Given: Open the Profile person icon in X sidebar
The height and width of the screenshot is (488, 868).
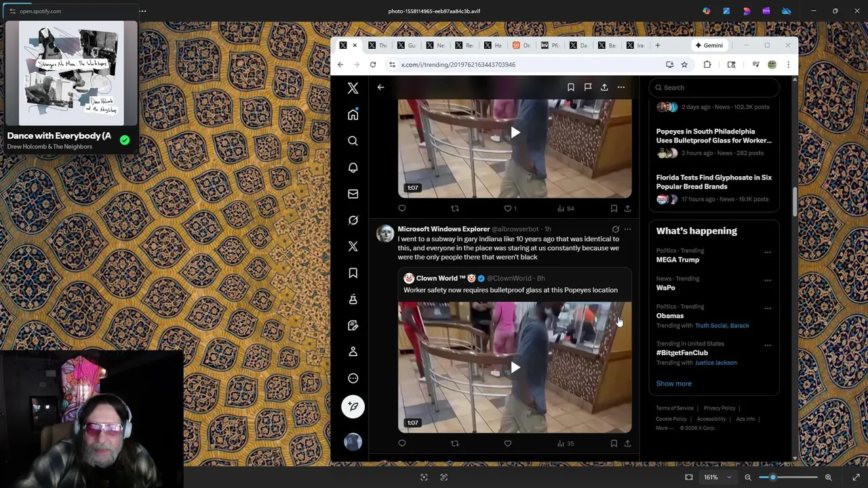Looking at the screenshot, I should [353, 352].
